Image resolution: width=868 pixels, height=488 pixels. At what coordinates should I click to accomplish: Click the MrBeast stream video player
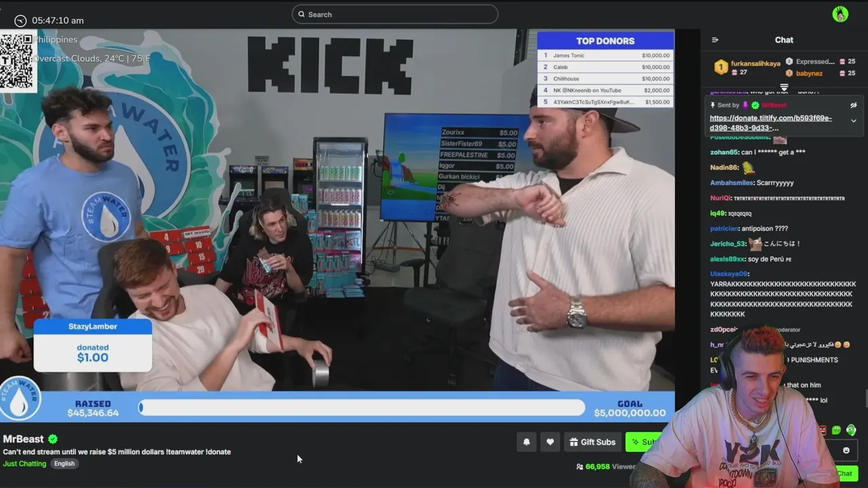[337, 225]
